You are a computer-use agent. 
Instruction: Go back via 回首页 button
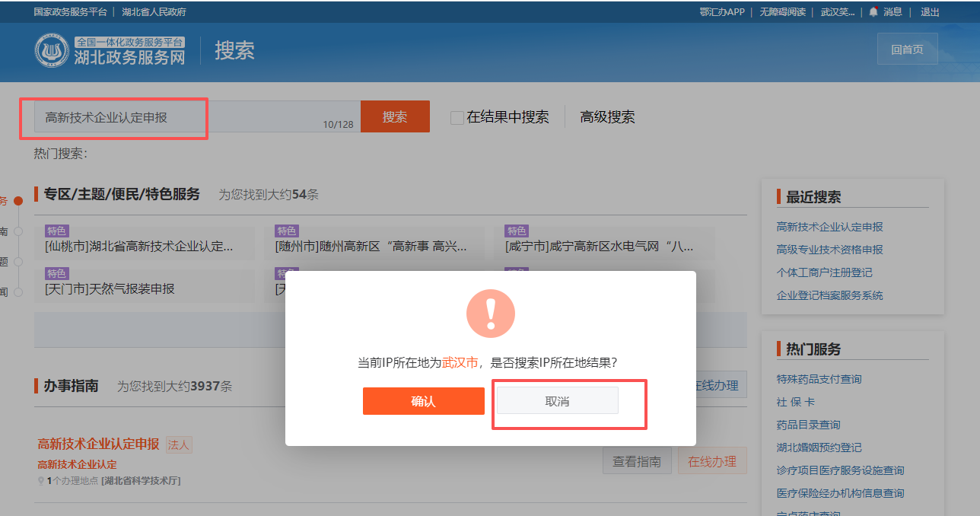[907, 49]
